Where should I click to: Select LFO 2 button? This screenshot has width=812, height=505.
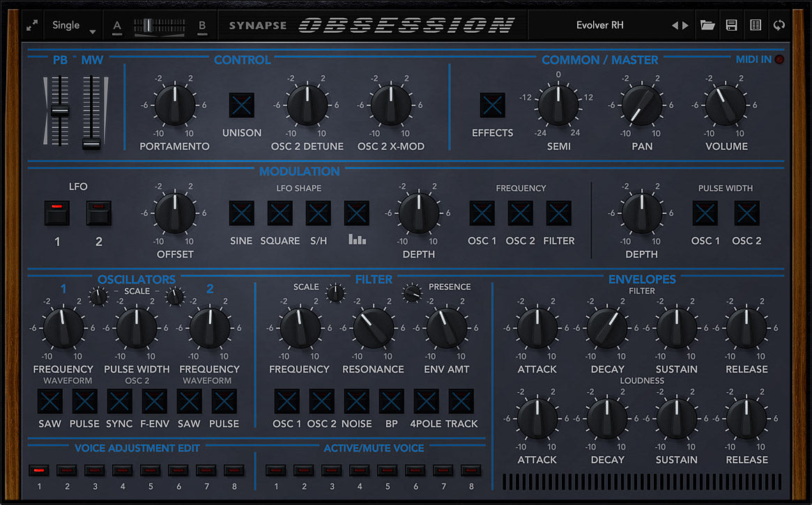(99, 213)
